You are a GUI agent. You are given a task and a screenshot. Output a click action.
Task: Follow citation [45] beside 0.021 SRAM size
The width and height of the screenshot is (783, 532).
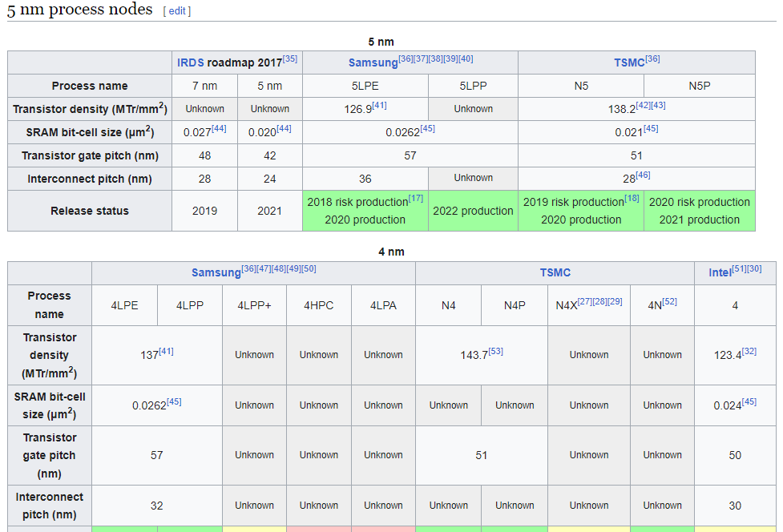point(651,128)
